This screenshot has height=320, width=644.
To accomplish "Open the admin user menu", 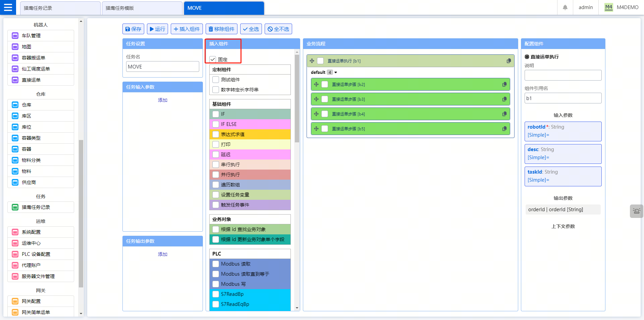I will (x=586, y=7).
